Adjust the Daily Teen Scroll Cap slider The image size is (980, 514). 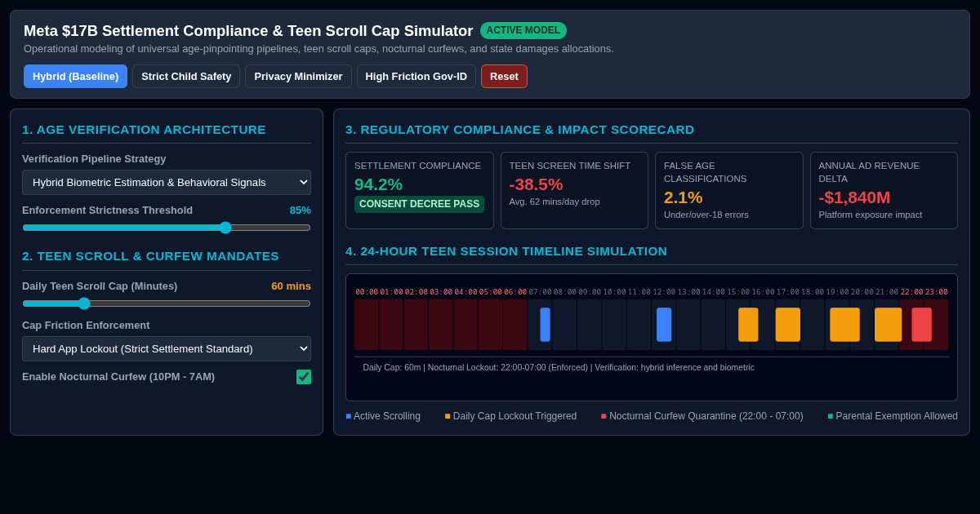[x=167, y=304]
